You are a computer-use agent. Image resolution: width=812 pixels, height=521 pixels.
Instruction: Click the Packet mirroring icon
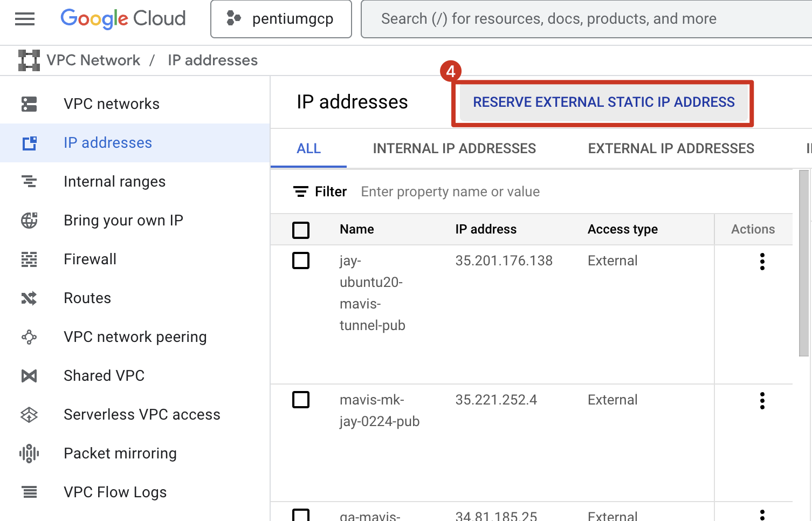pos(29,454)
